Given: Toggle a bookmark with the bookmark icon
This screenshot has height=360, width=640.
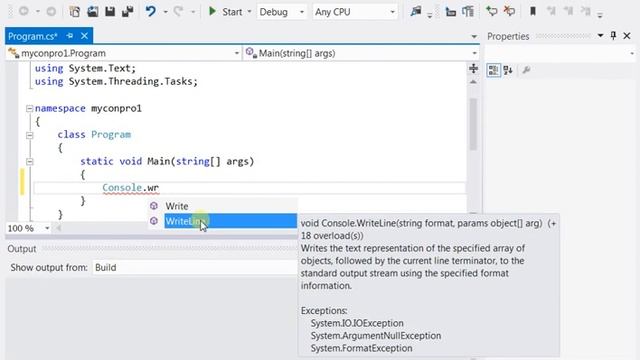Looking at the screenshot, I should [533, 11].
